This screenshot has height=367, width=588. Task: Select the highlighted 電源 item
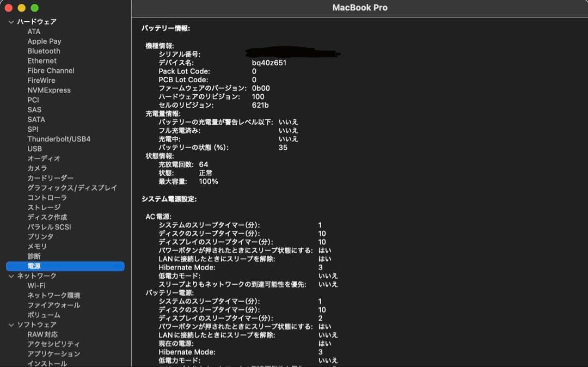[x=65, y=266]
